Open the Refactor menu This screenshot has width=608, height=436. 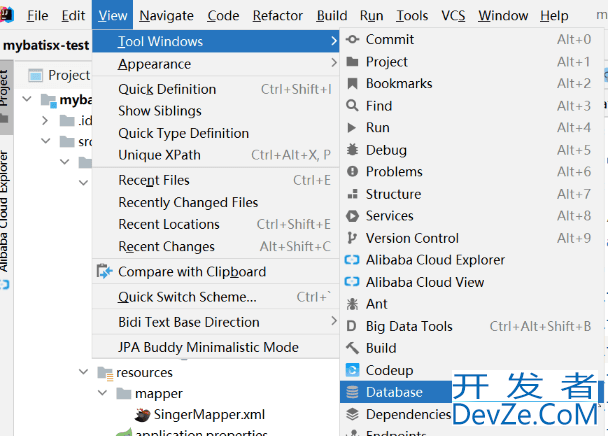coord(278,16)
